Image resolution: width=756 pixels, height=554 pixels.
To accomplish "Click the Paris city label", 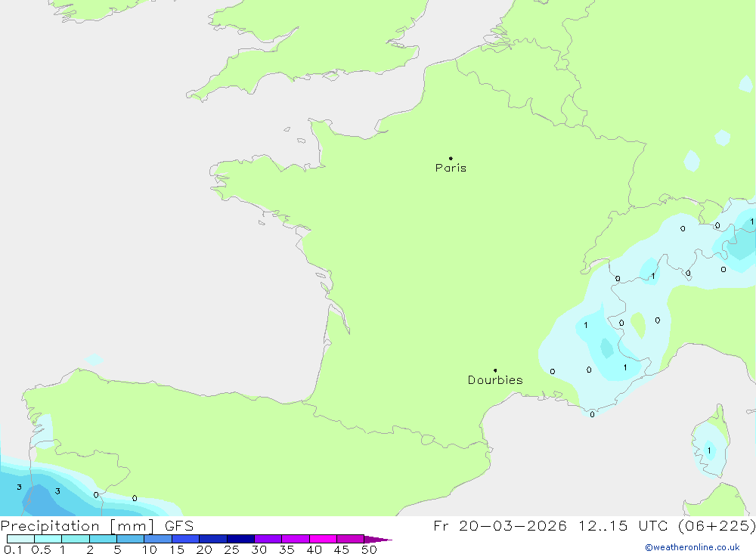I will [451, 168].
